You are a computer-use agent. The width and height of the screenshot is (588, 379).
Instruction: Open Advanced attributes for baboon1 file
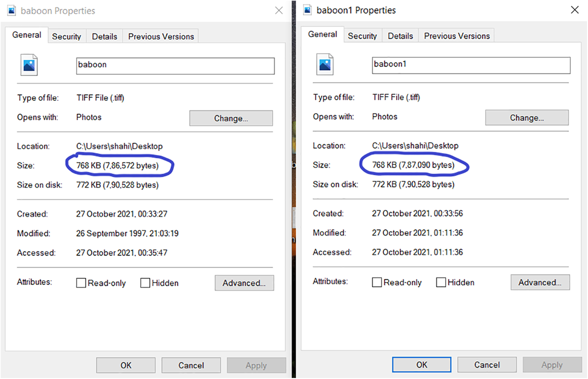[x=540, y=282]
